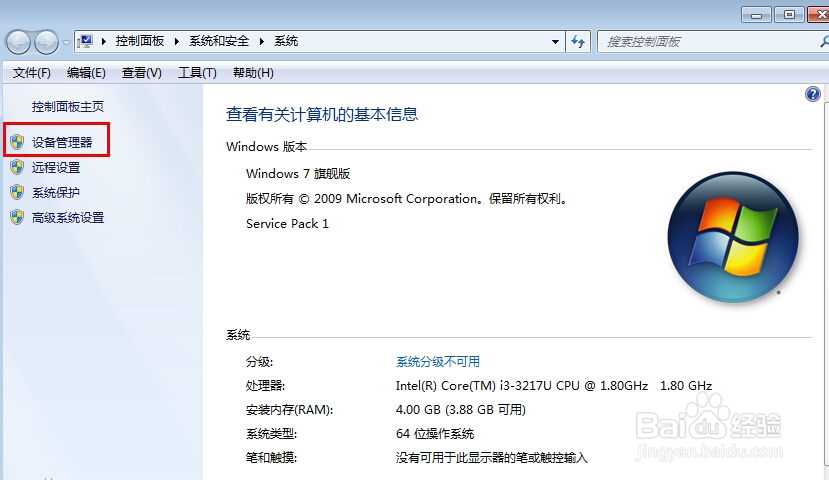
Task: Click the 查看有关计算机的基本信息 heading
Action: point(322,114)
